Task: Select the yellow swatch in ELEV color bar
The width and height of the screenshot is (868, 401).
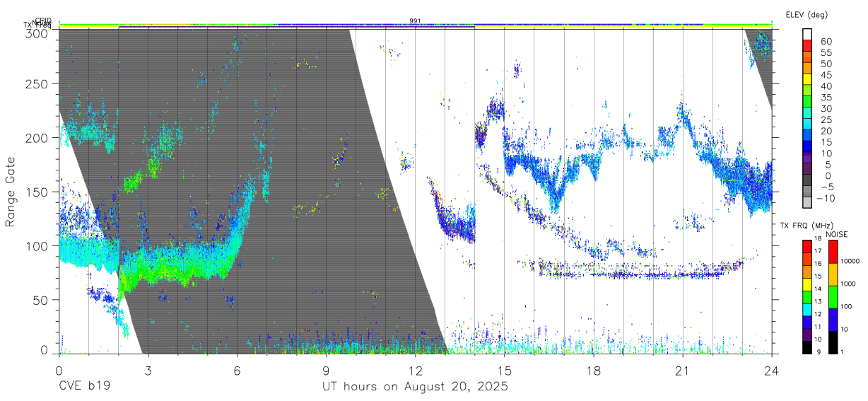Action: tap(807, 80)
